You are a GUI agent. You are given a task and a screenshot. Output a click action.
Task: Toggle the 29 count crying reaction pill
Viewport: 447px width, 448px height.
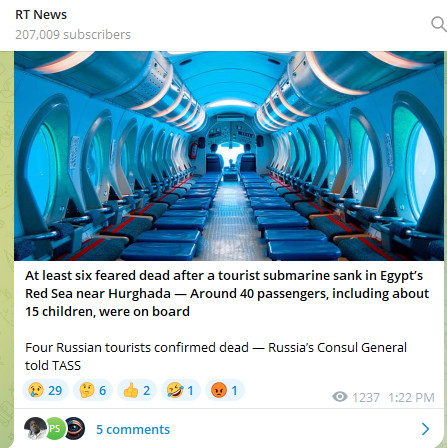click(x=45, y=390)
